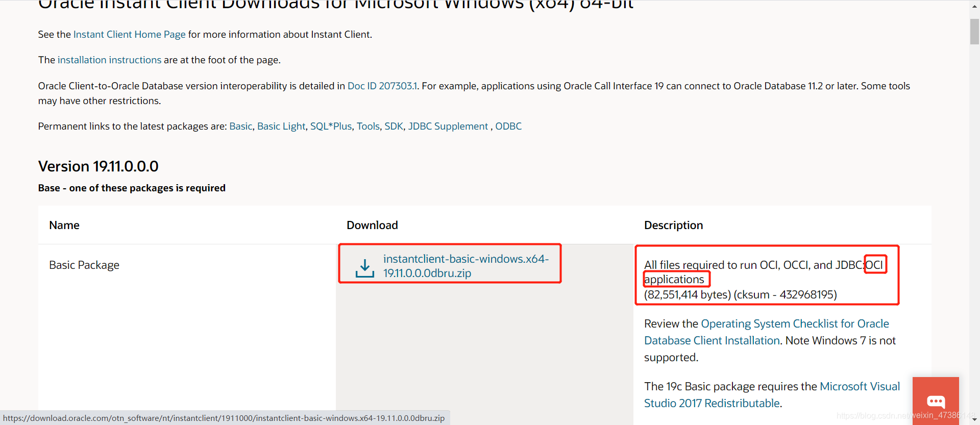Screen dimensions: 980x425
Task: Open the Basic permanent package link
Action: [241, 126]
